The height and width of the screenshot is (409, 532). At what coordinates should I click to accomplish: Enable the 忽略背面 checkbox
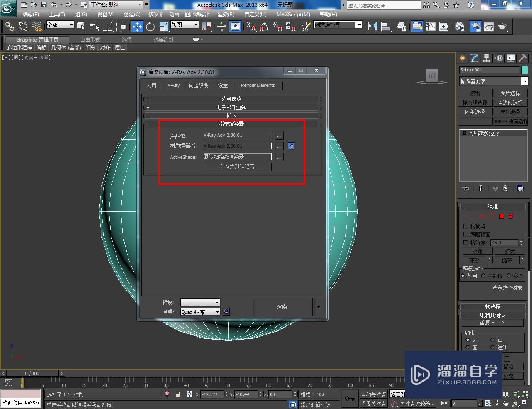point(465,234)
